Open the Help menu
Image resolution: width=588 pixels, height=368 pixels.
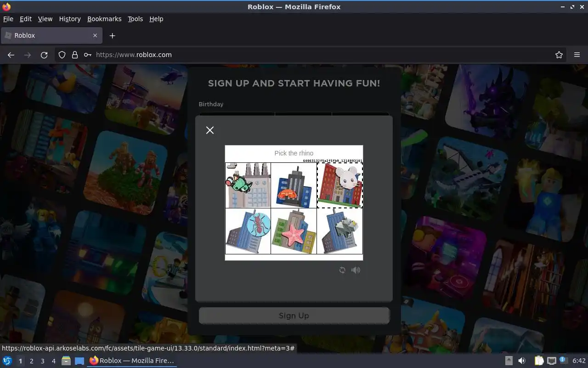click(156, 19)
